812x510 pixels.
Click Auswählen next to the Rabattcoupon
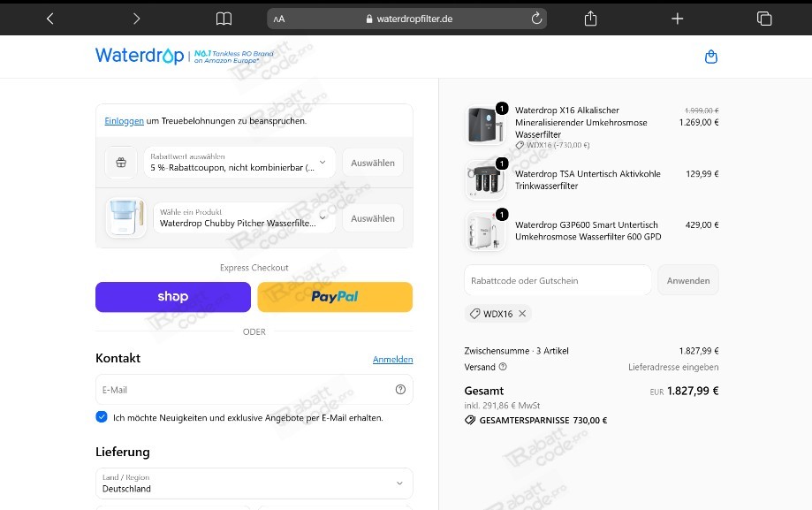pyautogui.click(x=373, y=163)
